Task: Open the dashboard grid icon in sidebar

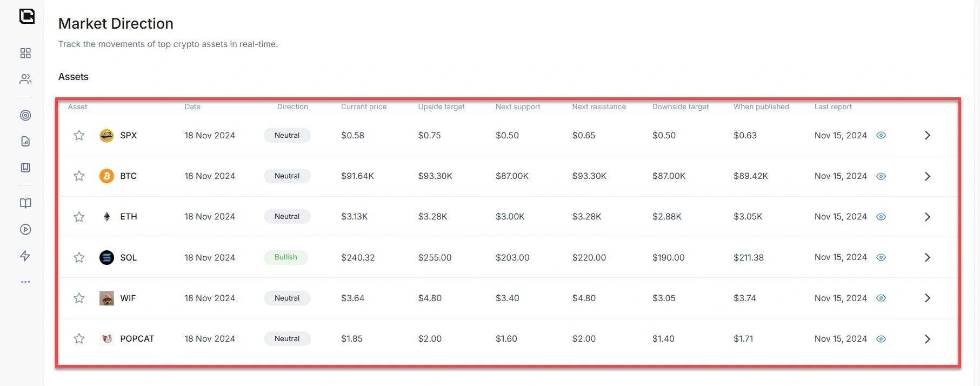Action: (x=25, y=53)
